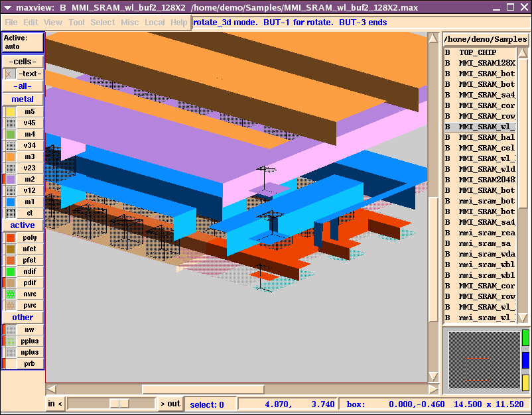
Task: Toggle m1 layer name button
Action: pos(29,202)
